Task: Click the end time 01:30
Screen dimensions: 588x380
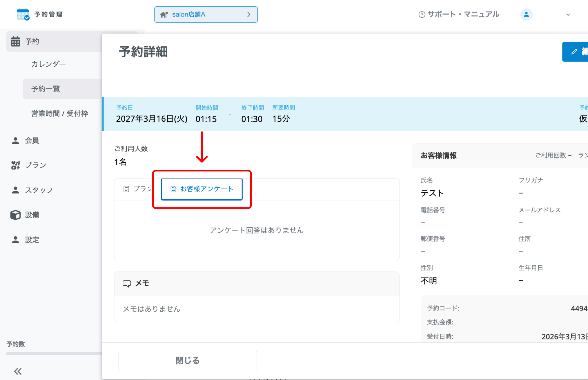Action: pos(252,119)
